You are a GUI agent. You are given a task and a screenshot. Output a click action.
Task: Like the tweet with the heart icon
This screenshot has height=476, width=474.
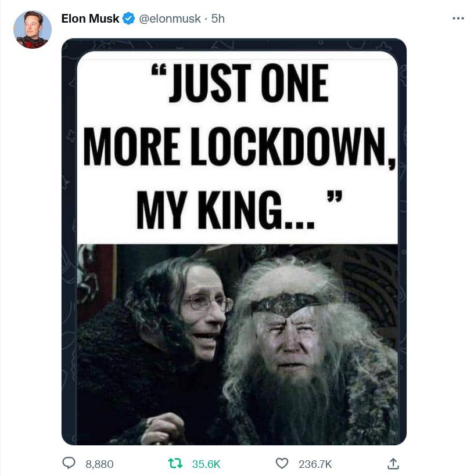282,463
